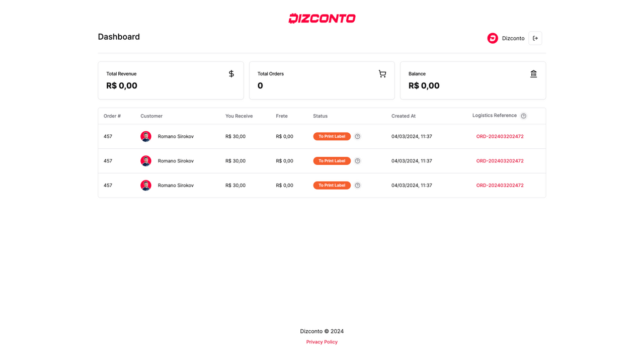644x362 pixels.
Task: Click To Print Label badge in bottom row
Action: (332, 186)
